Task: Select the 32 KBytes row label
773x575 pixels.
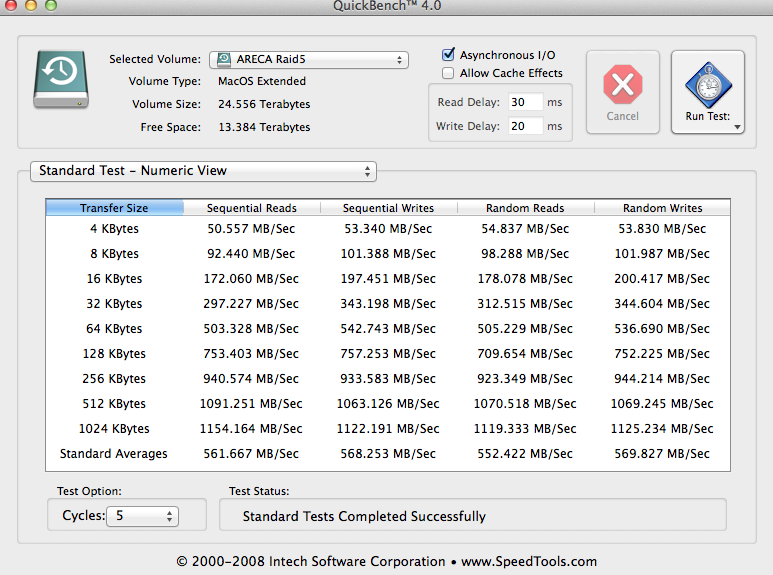Action: (114, 304)
